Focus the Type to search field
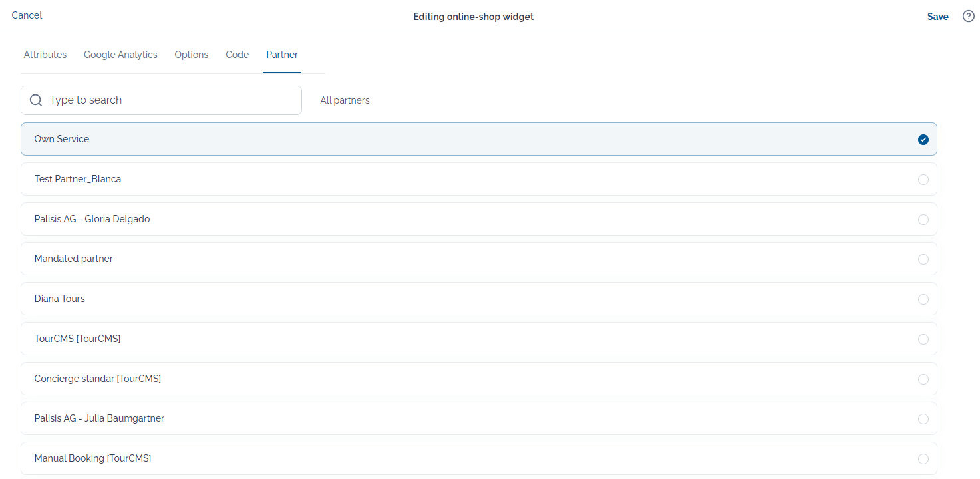Viewport: 980px width, 479px height. pyautogui.click(x=161, y=100)
